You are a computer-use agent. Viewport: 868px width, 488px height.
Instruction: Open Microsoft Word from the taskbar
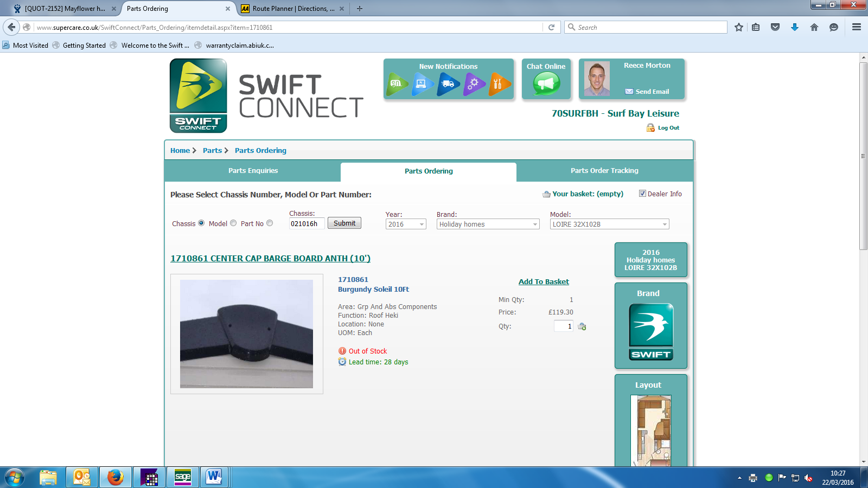click(x=214, y=477)
